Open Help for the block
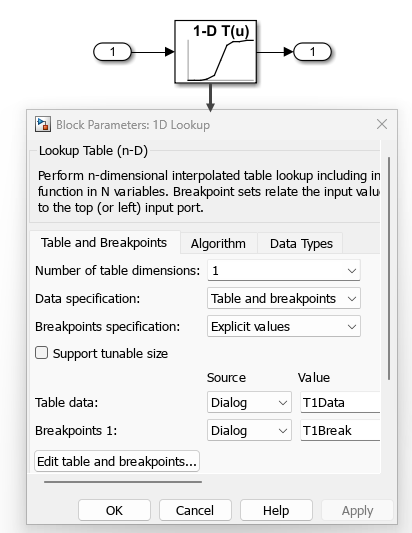The image size is (412, 533). coord(276,510)
